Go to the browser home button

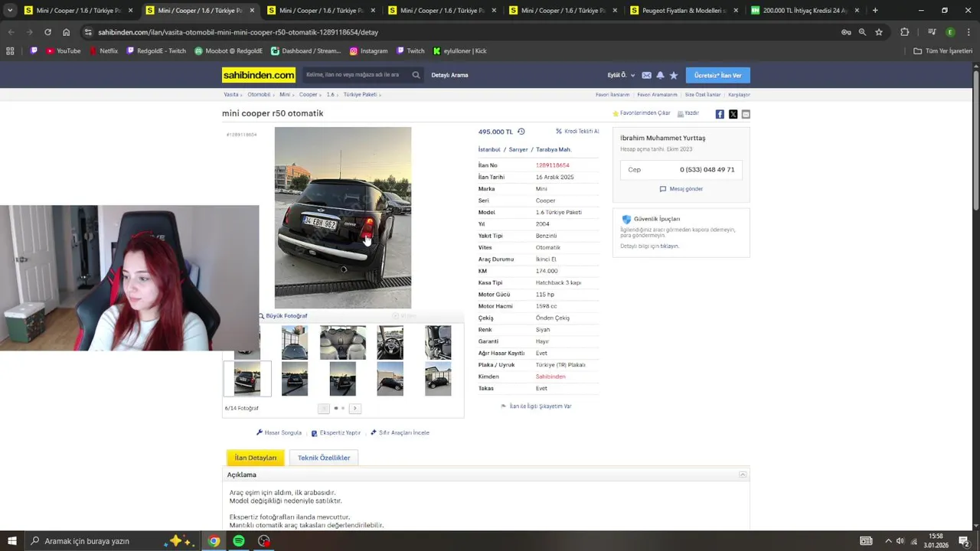click(x=66, y=32)
